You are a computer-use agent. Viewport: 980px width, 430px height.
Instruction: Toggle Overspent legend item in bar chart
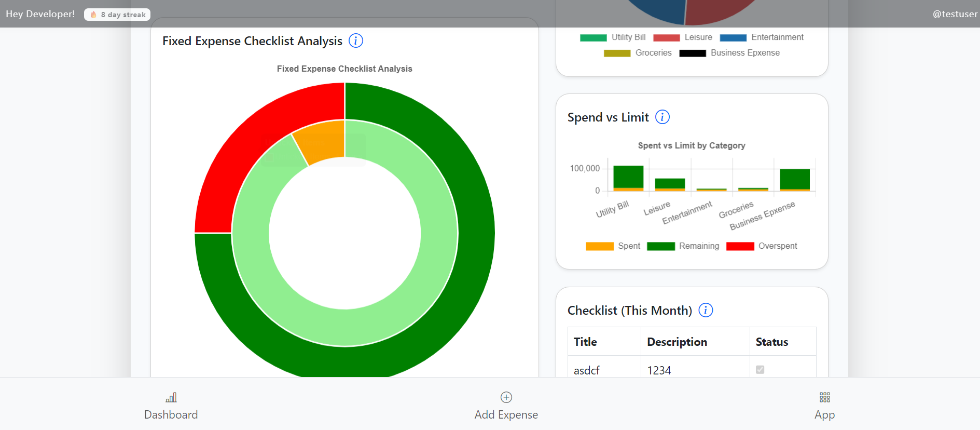point(761,246)
